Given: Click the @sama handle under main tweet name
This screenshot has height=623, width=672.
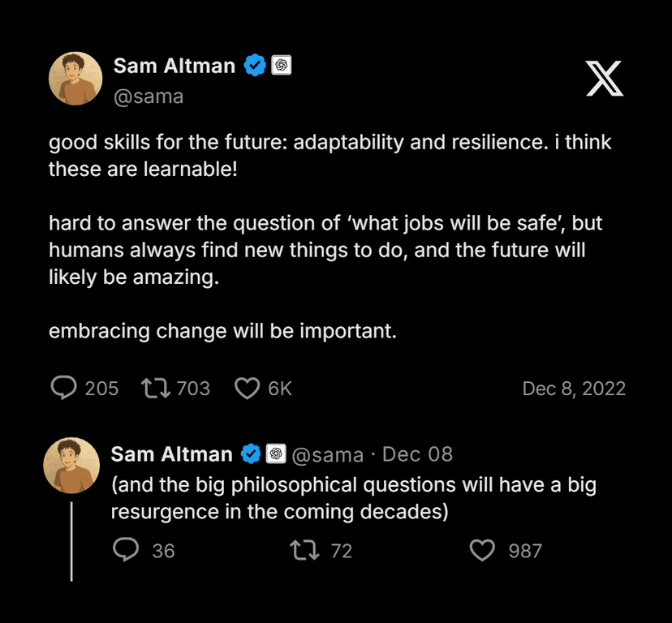Looking at the screenshot, I should click(149, 97).
